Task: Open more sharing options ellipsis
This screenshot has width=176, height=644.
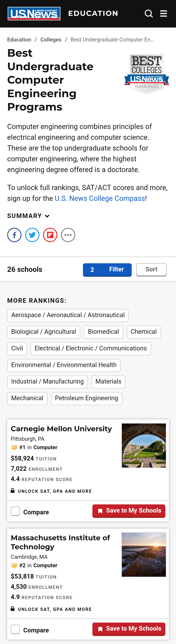Action: click(x=68, y=235)
